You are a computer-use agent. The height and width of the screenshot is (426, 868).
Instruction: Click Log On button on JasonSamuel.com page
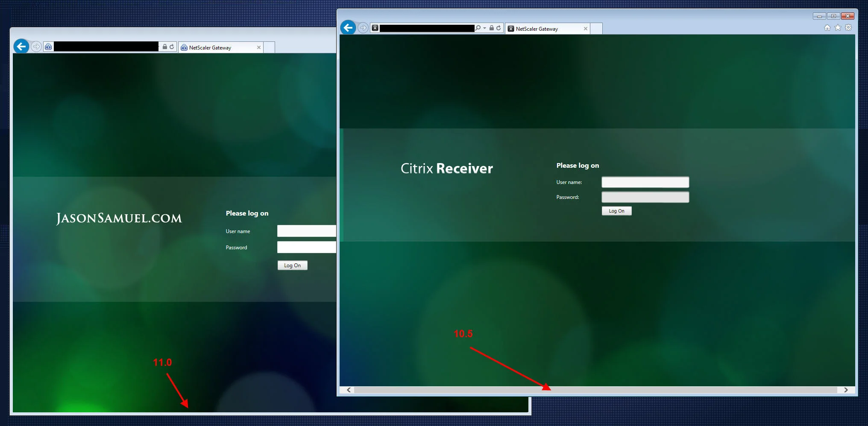[x=293, y=266]
